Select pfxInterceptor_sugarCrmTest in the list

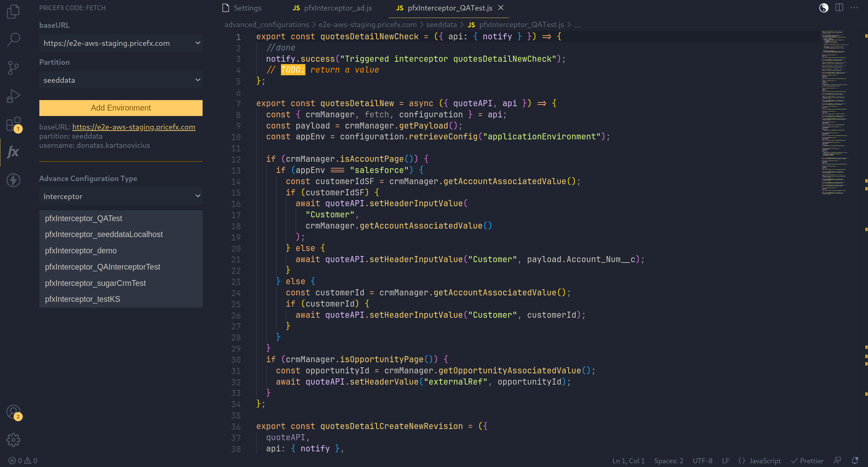click(95, 283)
